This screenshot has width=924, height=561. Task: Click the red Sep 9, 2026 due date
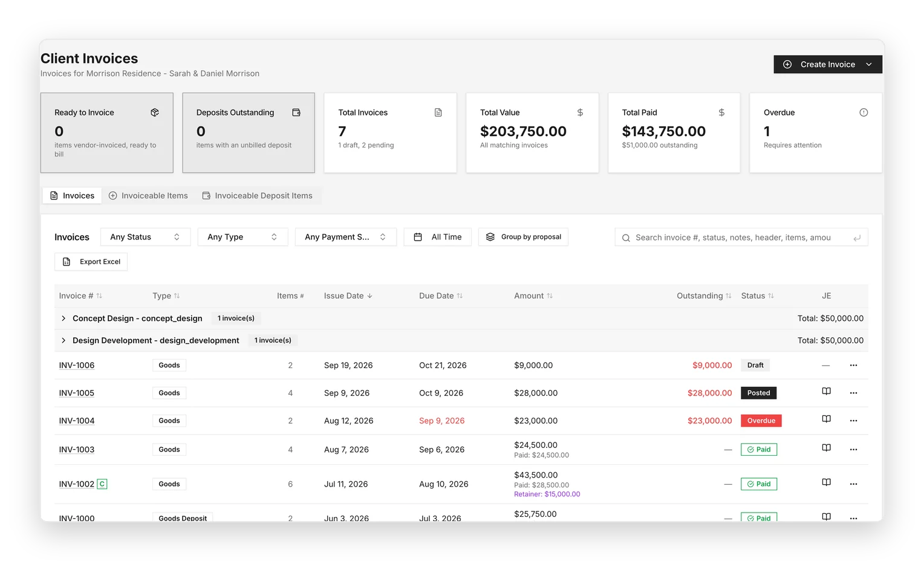pos(442,421)
